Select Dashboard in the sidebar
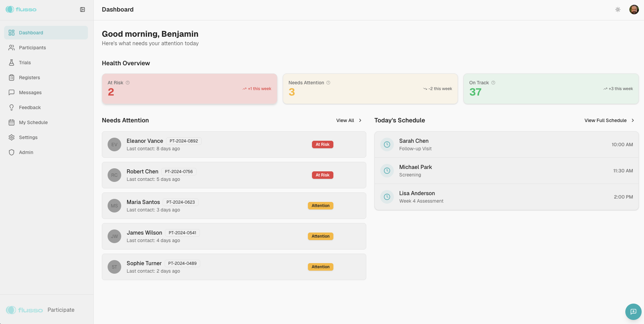Screen dimensions: 644x324 tap(31, 32)
